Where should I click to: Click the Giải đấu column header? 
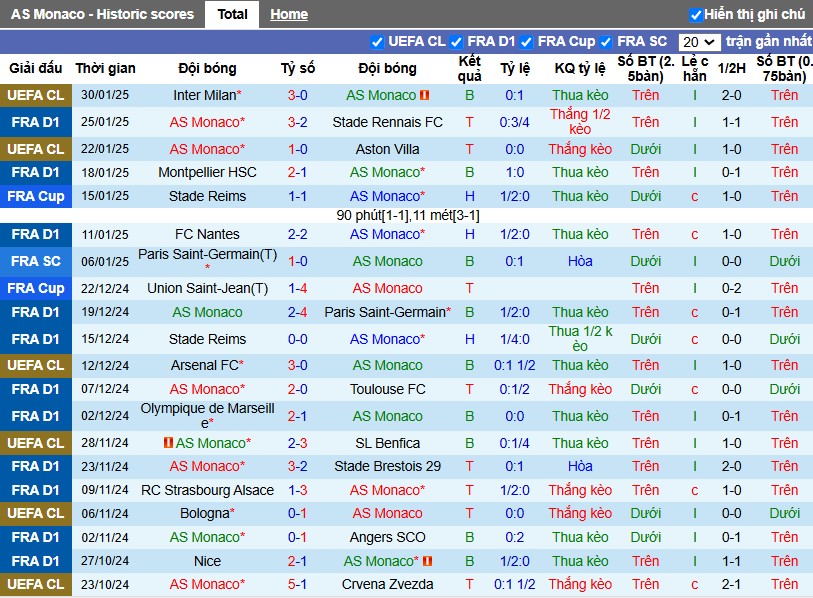pos(36,68)
